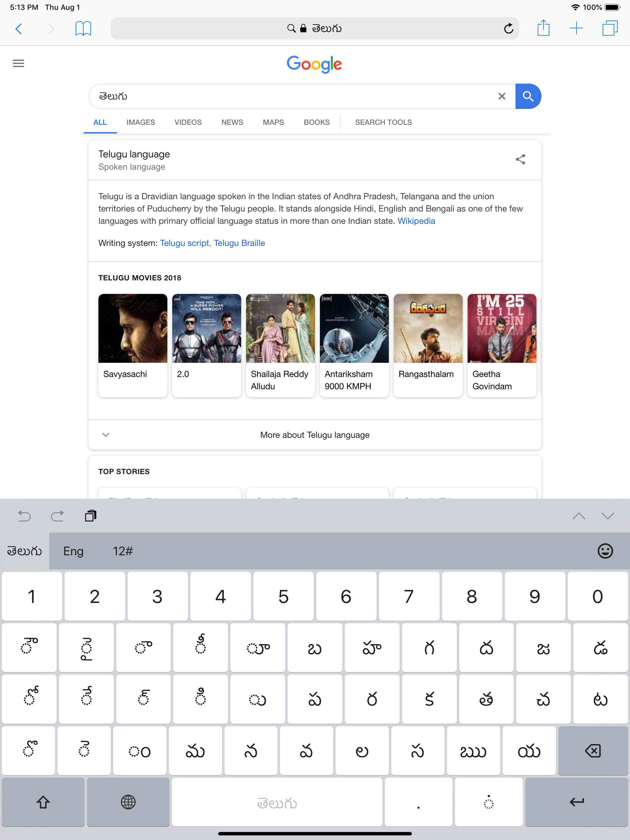Click the Google logo
Screen dimensions: 630x840
pyautogui.click(x=315, y=64)
